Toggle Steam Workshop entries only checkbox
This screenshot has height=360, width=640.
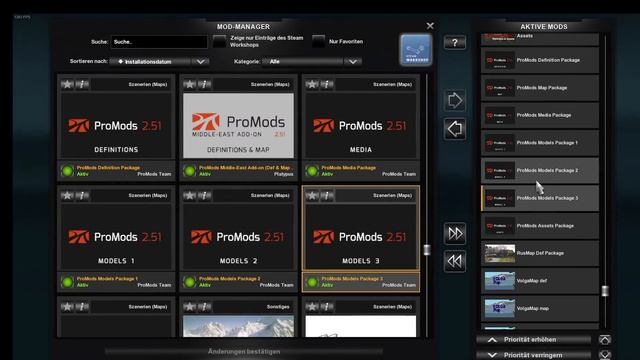click(x=220, y=41)
